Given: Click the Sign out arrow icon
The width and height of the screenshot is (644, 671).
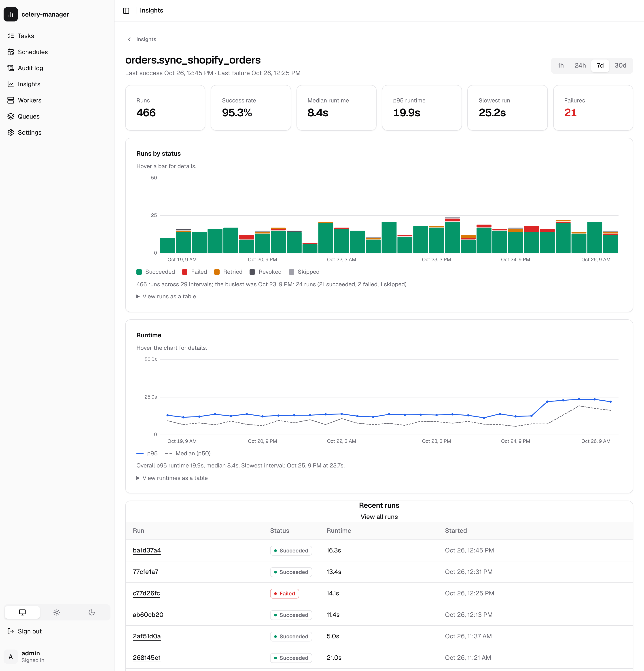Looking at the screenshot, I should click(x=11, y=631).
